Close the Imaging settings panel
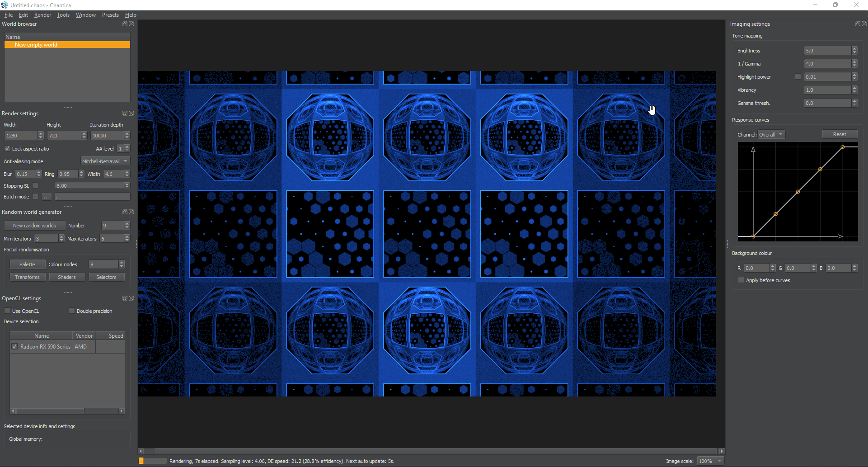868x467 pixels. (x=864, y=24)
